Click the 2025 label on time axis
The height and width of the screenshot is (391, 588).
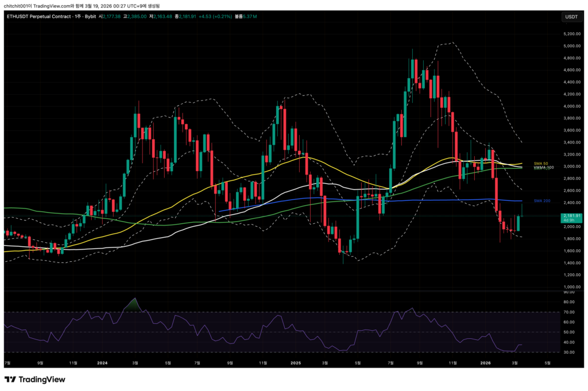click(295, 363)
